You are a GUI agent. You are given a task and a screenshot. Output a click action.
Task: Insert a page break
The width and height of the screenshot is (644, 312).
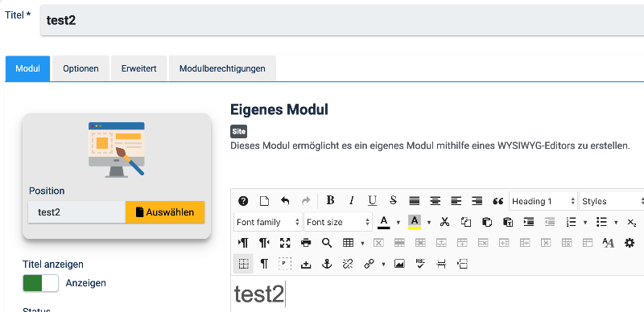pyautogui.click(x=441, y=264)
